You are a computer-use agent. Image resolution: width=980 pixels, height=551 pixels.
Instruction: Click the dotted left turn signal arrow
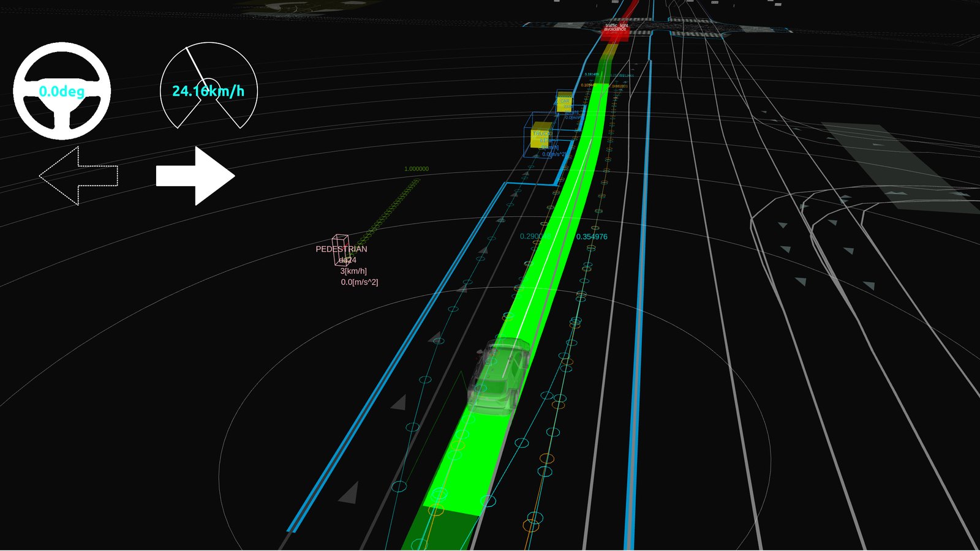point(78,176)
